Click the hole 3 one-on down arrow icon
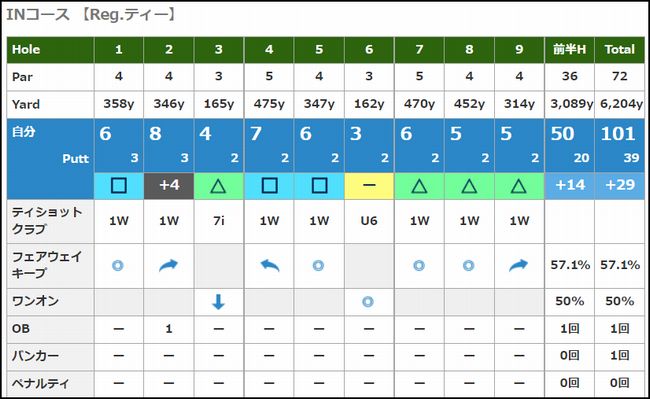 (218, 302)
